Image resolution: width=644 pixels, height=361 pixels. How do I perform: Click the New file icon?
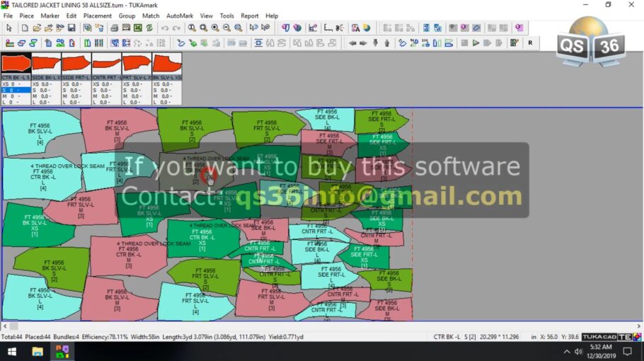click(25, 28)
